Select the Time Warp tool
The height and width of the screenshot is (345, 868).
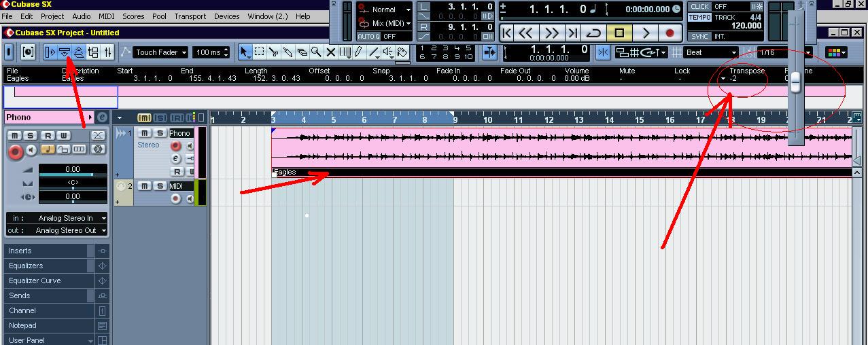pyautogui.click(x=345, y=52)
